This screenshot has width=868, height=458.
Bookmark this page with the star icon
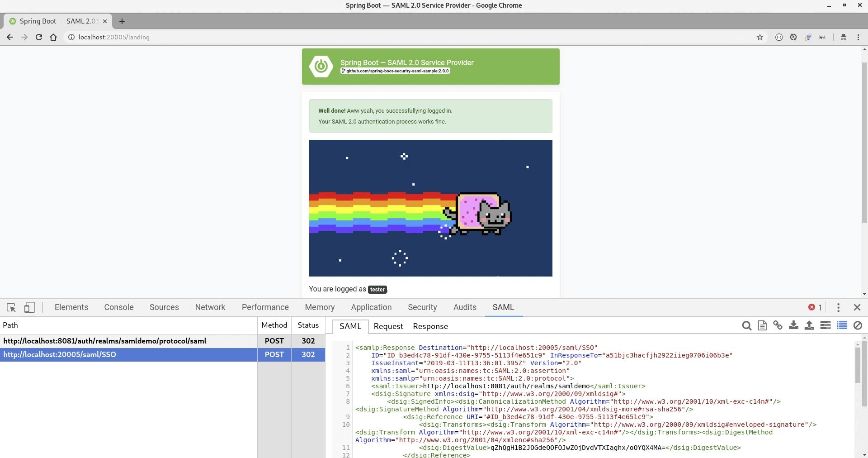[x=760, y=37]
